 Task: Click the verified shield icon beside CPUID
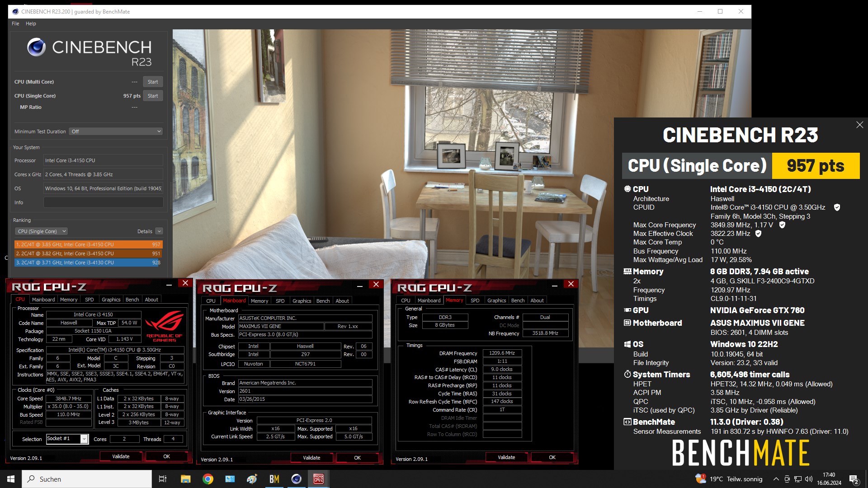(x=837, y=207)
